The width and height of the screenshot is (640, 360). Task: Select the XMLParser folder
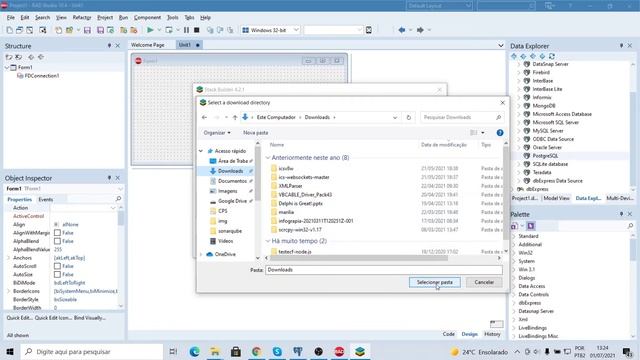pyautogui.click(x=290, y=186)
